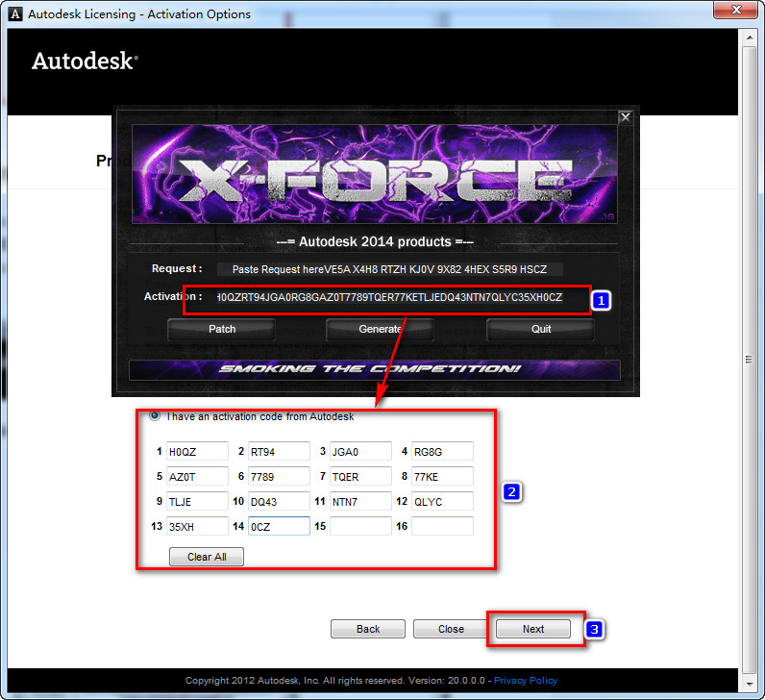Click the X-FORCE banner image
Screen dimensions: 765x700
[374, 174]
